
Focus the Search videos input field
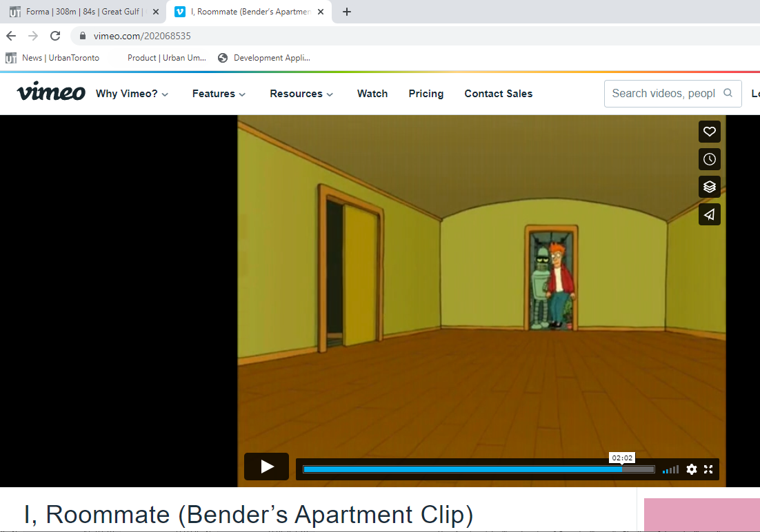pos(672,94)
